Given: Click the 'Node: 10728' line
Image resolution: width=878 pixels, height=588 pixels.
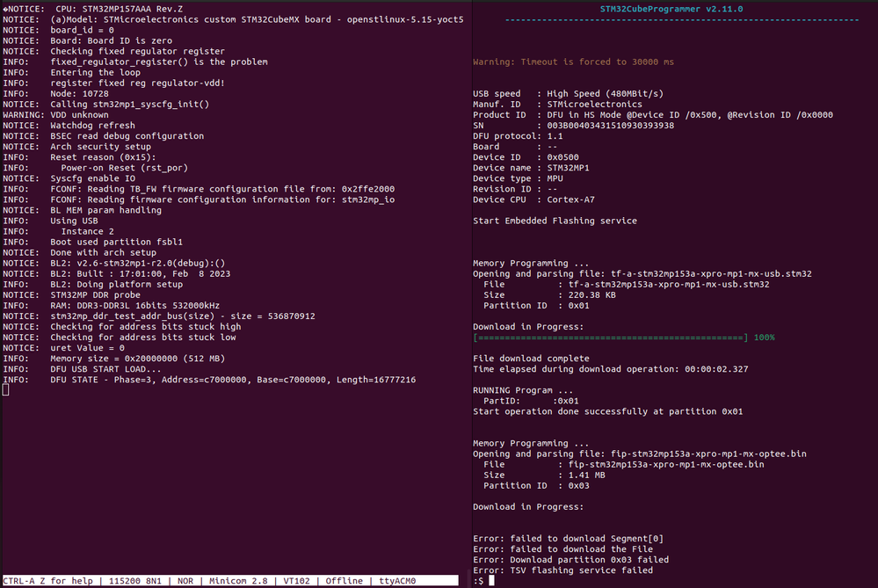Looking at the screenshot, I should point(55,94).
